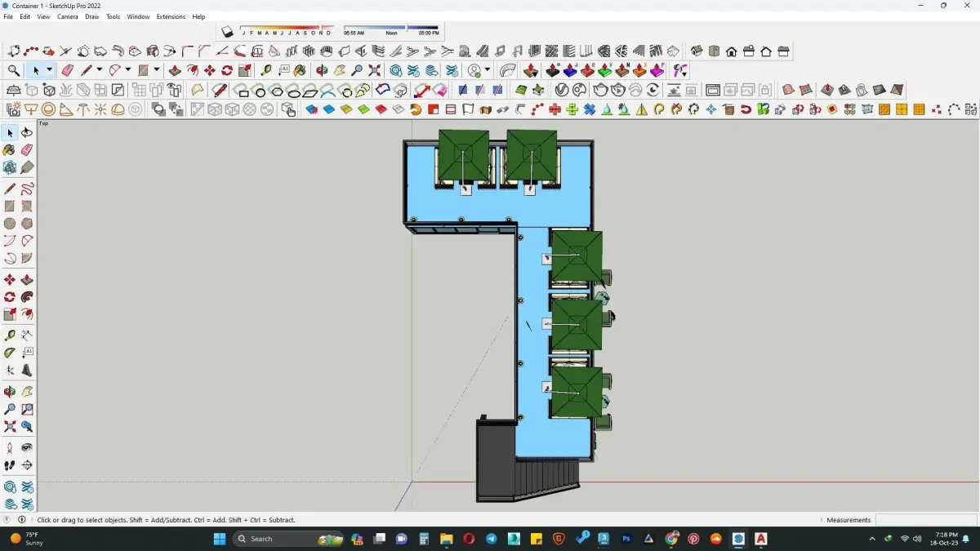Image resolution: width=980 pixels, height=551 pixels.
Task: Open the weather widget showing 75°F
Action: 26,539
